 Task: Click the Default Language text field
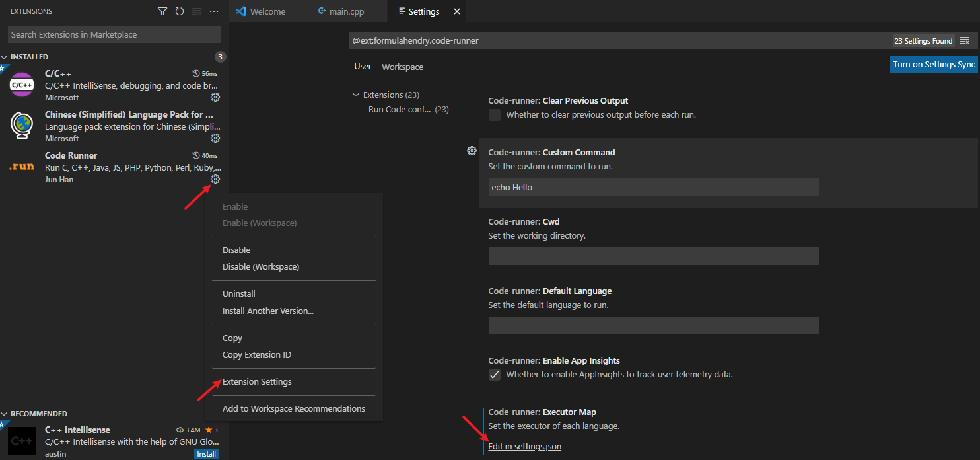[654, 325]
